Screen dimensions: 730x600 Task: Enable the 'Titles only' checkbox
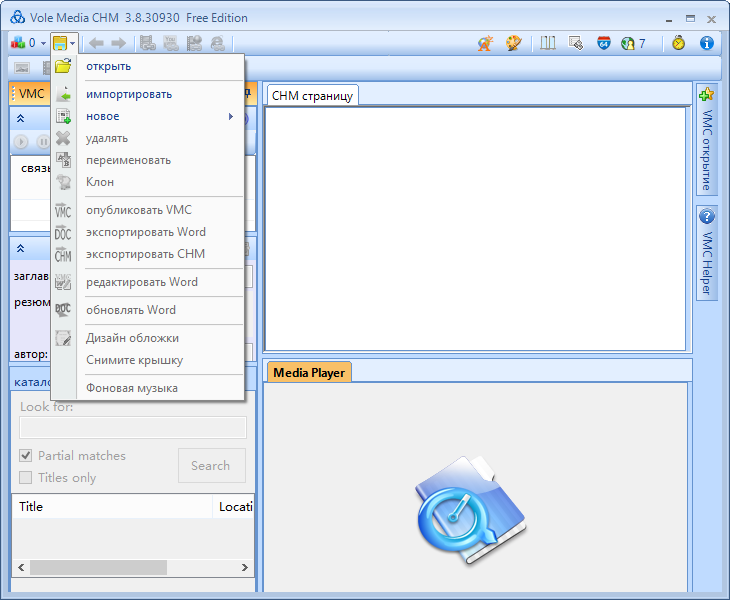coord(26,478)
